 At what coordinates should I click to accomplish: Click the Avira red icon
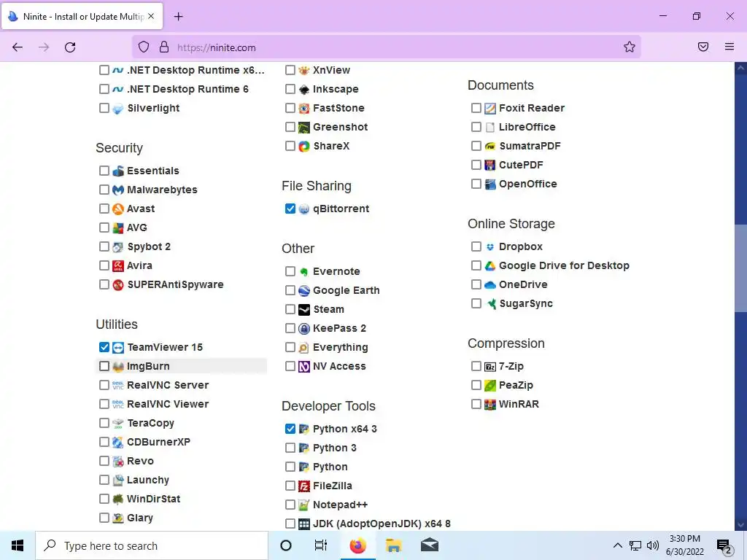117,265
